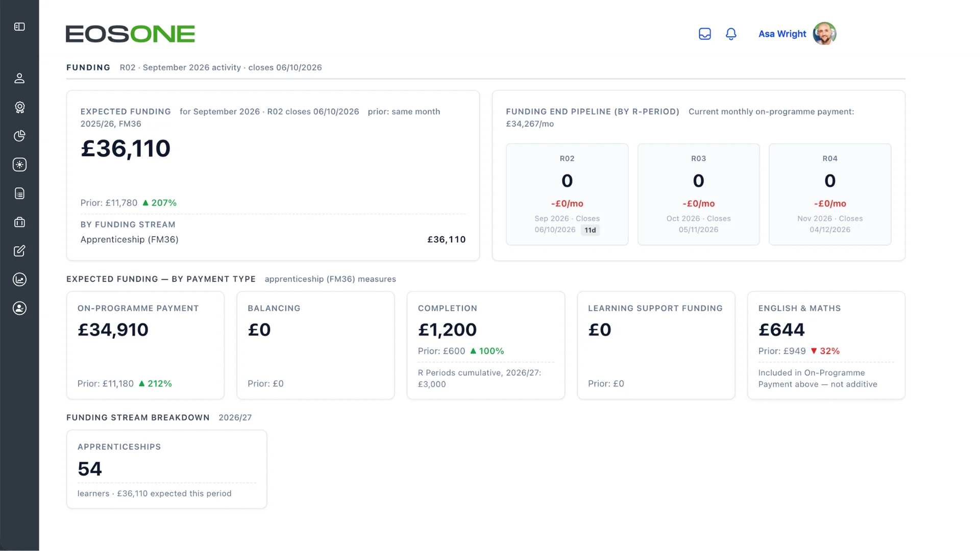Screen dimensions: 980x551
Task: Click the EOSONE logo
Action: [130, 34]
